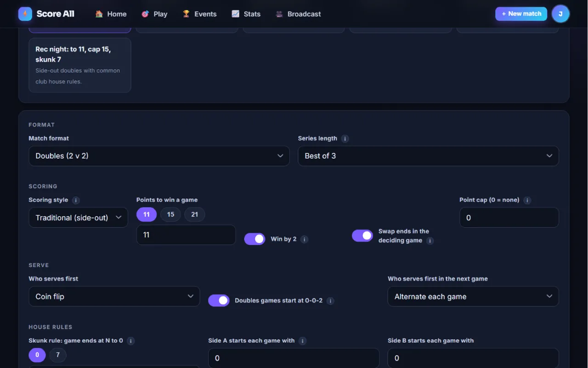Open the Who serves first dropdown
The width and height of the screenshot is (588, 368).
click(114, 297)
